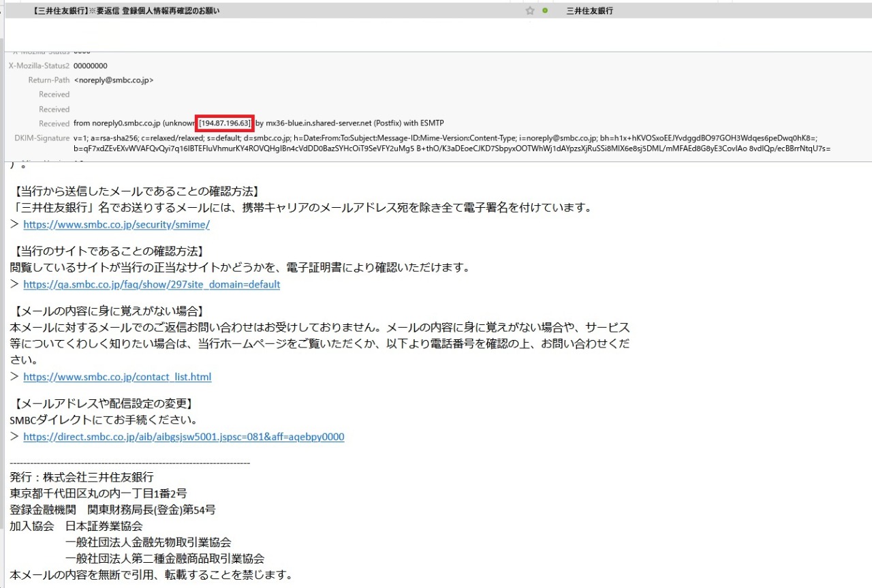Click the address 東京都千代田区丸の内一丁目1番2号
The height and width of the screenshot is (588, 872).
coord(99,493)
